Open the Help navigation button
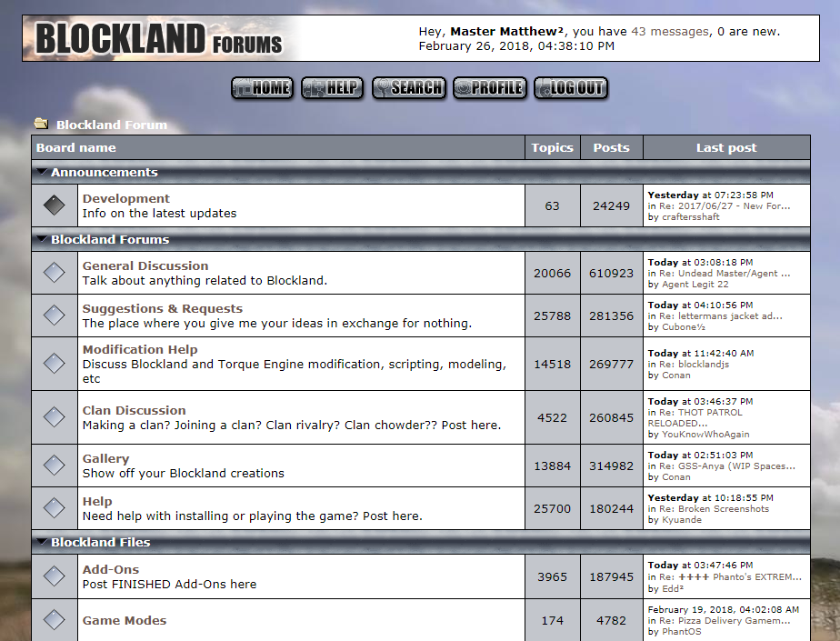840x641 pixels. click(x=332, y=88)
